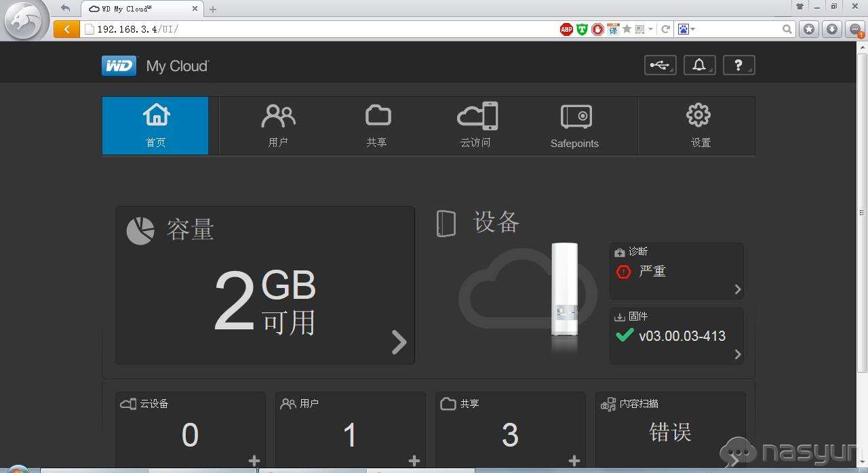Open the alerts bell icon
Viewport: 868px width, 473px height.
pyautogui.click(x=699, y=65)
